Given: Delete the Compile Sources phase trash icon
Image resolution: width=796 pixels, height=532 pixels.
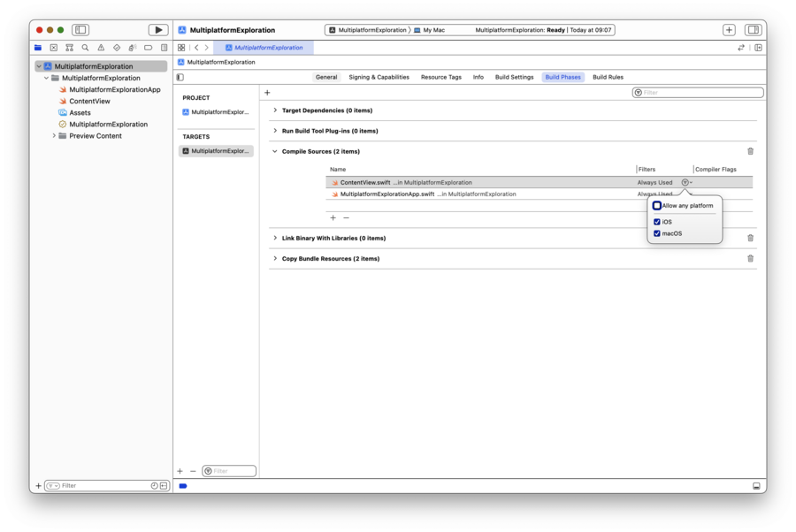Looking at the screenshot, I should [750, 151].
